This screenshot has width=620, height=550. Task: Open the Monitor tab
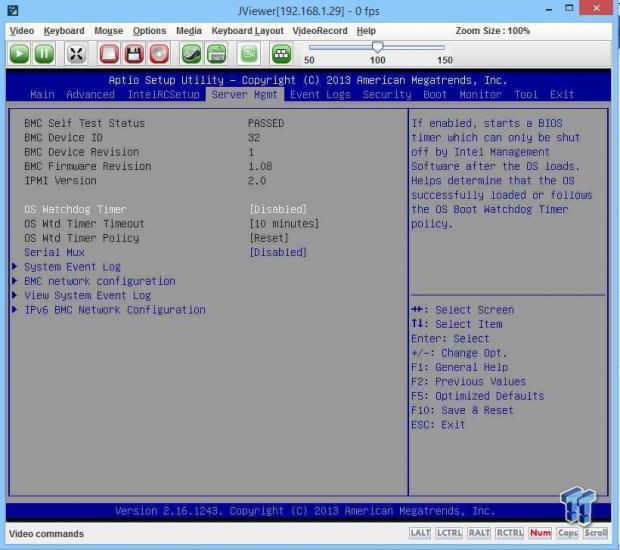480,95
